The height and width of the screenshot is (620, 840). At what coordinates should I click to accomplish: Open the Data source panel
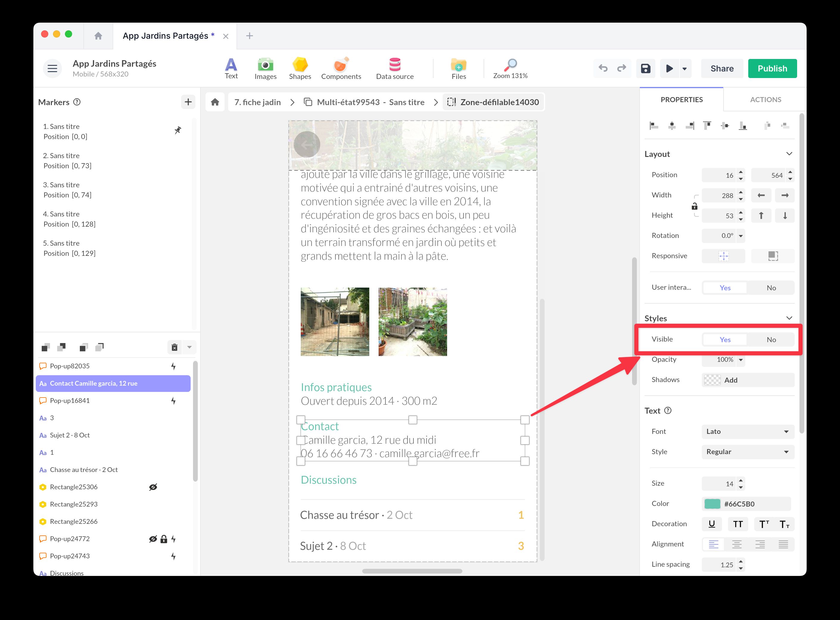394,68
